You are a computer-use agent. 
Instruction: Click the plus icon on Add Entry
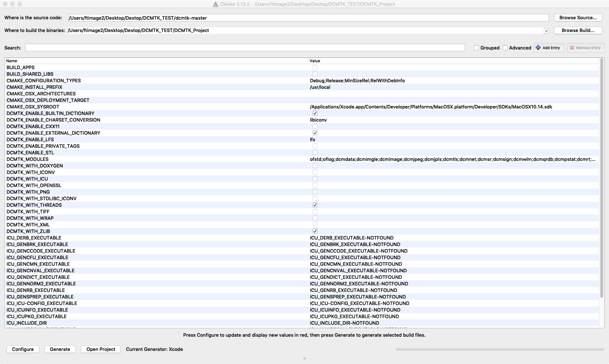click(x=538, y=48)
